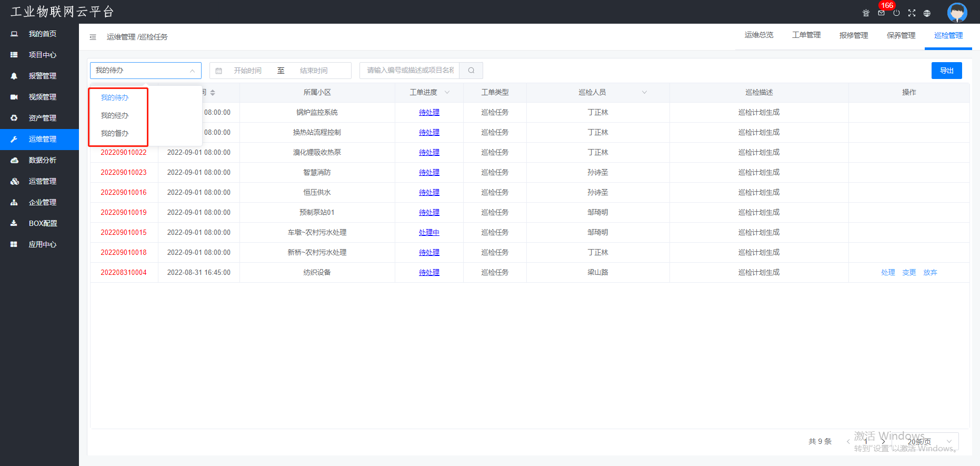Select 我的经办 from the dropdown list
This screenshot has height=466, width=980.
pyautogui.click(x=115, y=115)
